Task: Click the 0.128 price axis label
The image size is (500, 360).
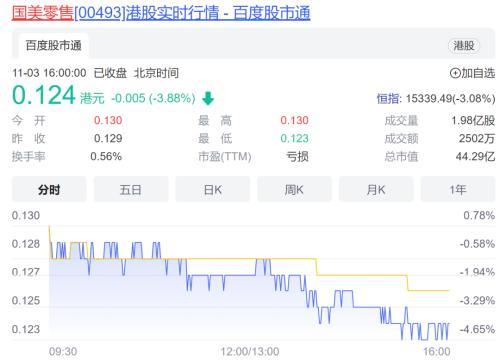Action: tap(26, 244)
